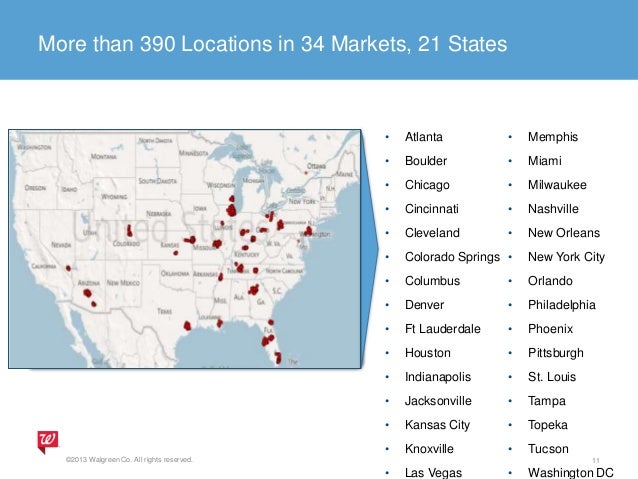Select 'New York City' in the list

[x=566, y=257]
